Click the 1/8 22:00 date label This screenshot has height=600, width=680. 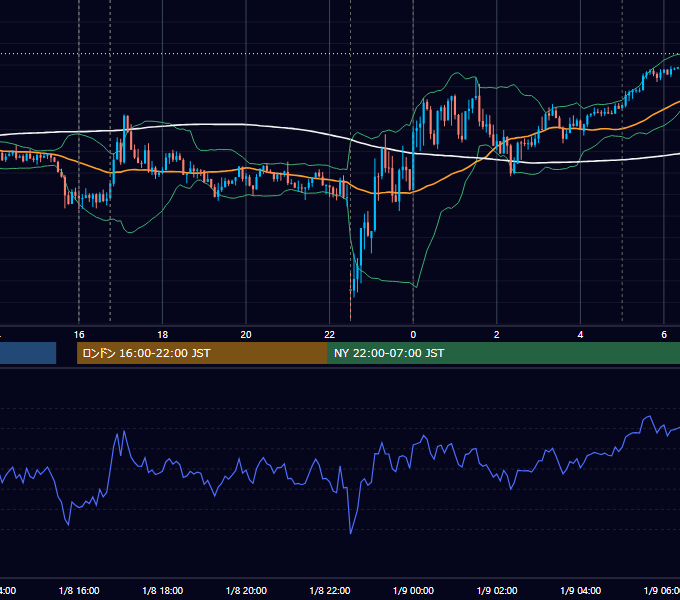coord(330,590)
